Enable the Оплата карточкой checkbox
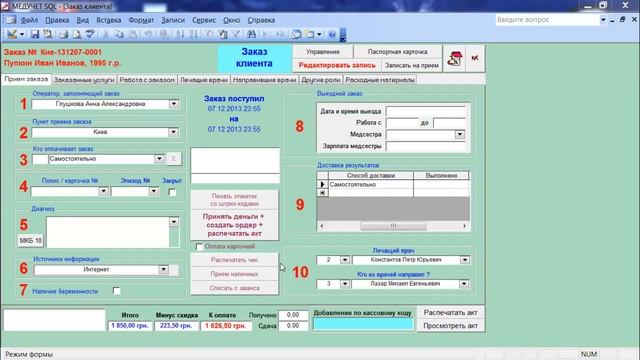This screenshot has height=360, width=640. [x=199, y=247]
